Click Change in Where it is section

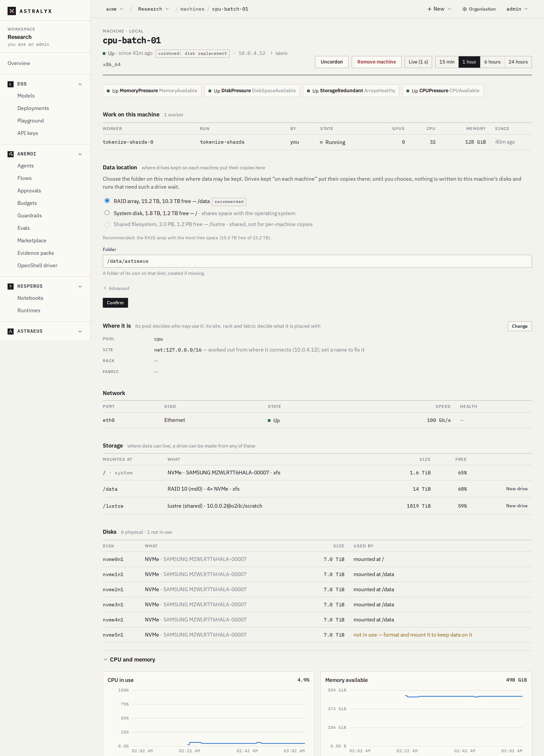click(519, 326)
